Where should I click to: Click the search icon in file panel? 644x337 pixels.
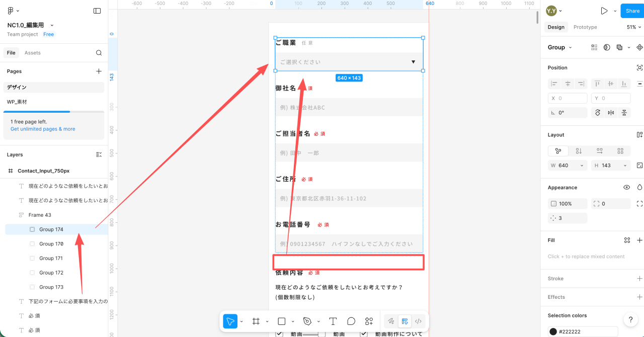99,53
